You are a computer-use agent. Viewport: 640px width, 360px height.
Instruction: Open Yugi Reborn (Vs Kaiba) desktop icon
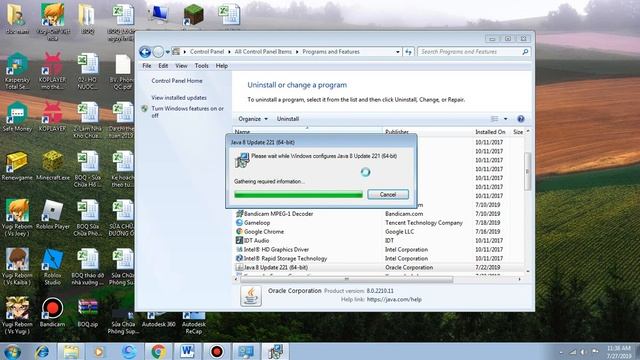17,266
